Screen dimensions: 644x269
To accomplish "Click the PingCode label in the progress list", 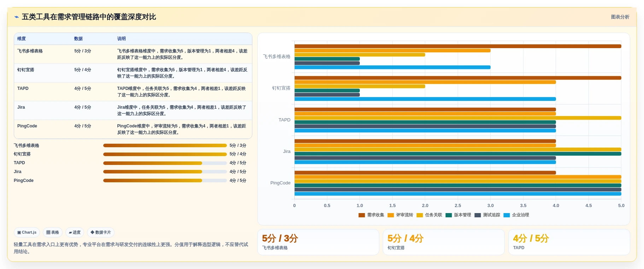I will (24, 181).
